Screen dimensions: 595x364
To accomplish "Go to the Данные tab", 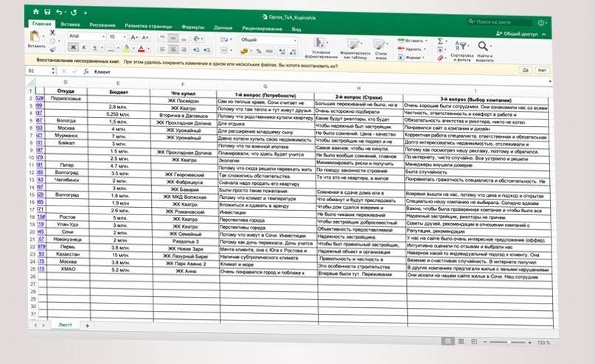I will (x=223, y=28).
